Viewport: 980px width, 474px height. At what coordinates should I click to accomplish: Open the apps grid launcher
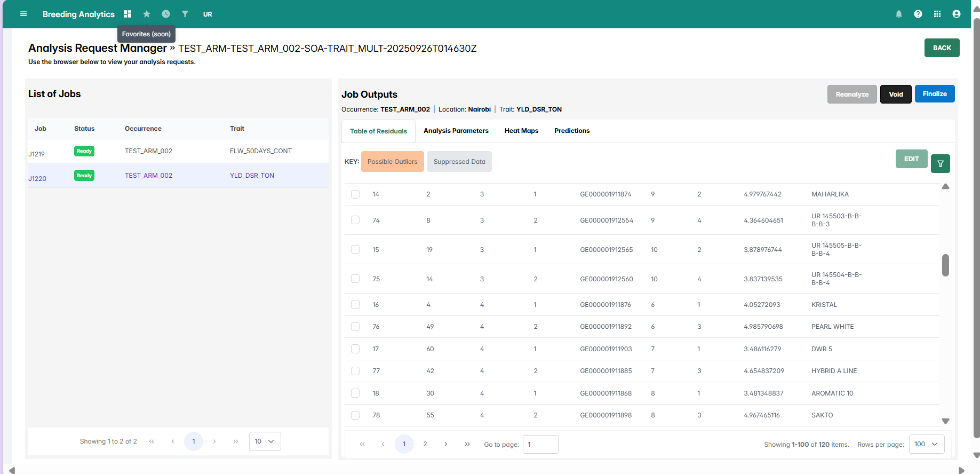937,14
